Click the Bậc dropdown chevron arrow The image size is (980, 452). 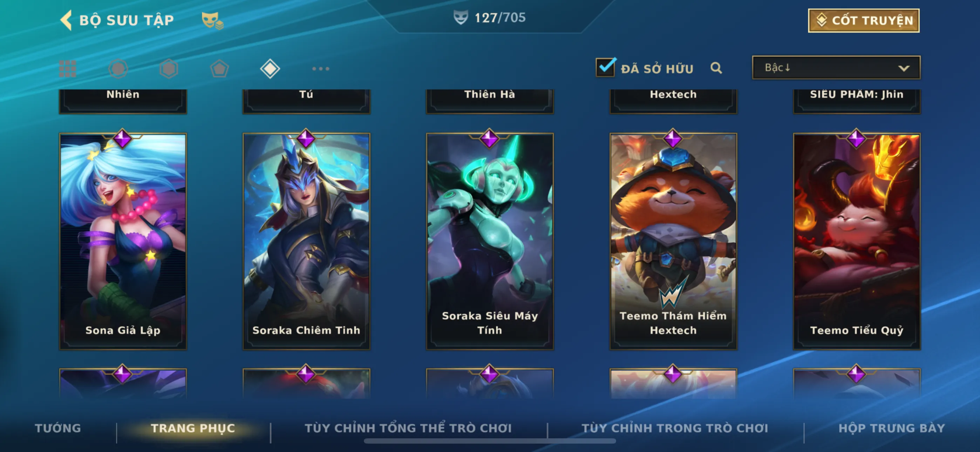tap(904, 68)
